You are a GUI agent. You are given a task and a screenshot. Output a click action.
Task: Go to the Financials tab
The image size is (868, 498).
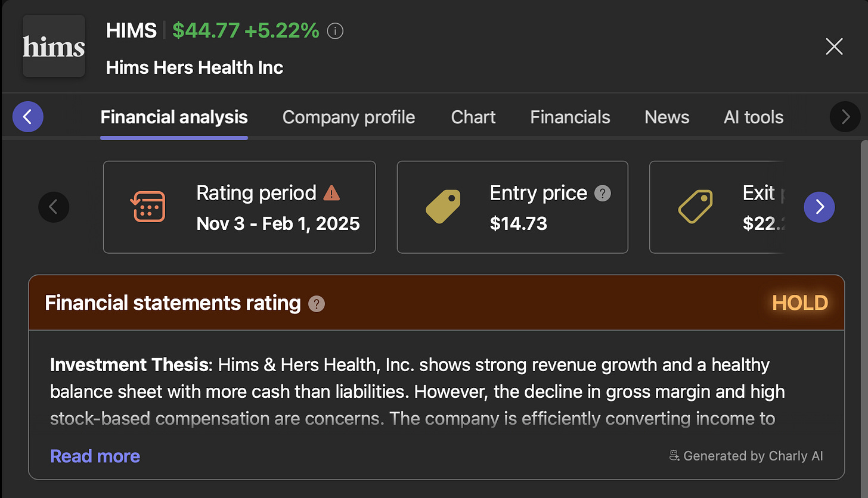[570, 117]
